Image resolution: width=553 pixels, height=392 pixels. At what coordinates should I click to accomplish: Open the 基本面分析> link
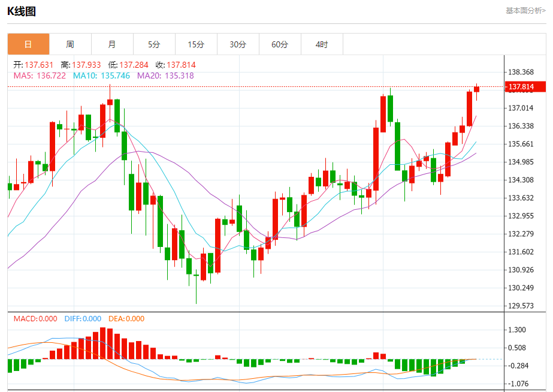tap(525, 11)
